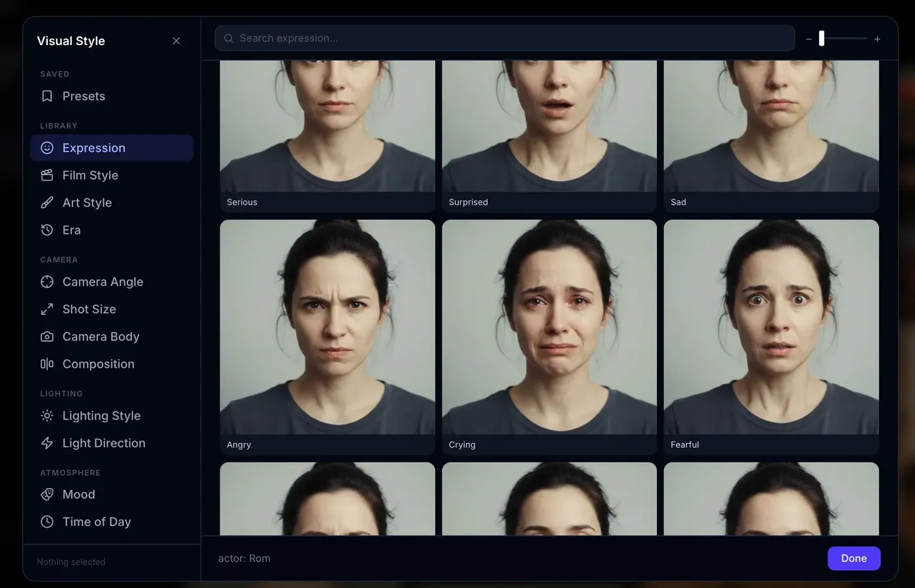Select the Expression smiley icon
Screen dimensions: 915x588
tap(46, 148)
